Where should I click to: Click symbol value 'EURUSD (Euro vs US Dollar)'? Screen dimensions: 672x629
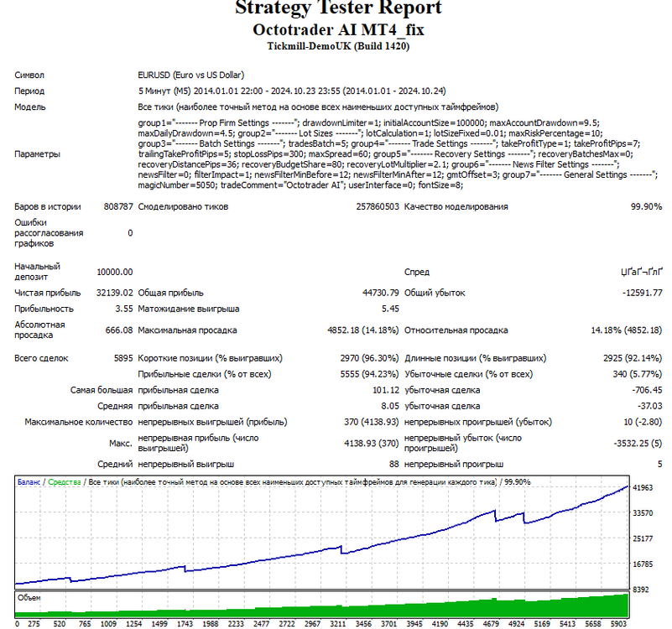pos(191,75)
